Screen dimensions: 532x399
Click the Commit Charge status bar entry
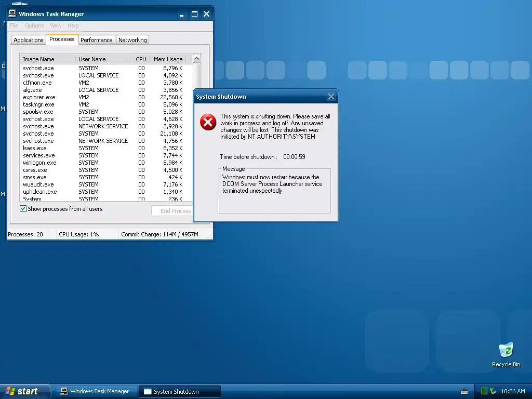click(160, 234)
